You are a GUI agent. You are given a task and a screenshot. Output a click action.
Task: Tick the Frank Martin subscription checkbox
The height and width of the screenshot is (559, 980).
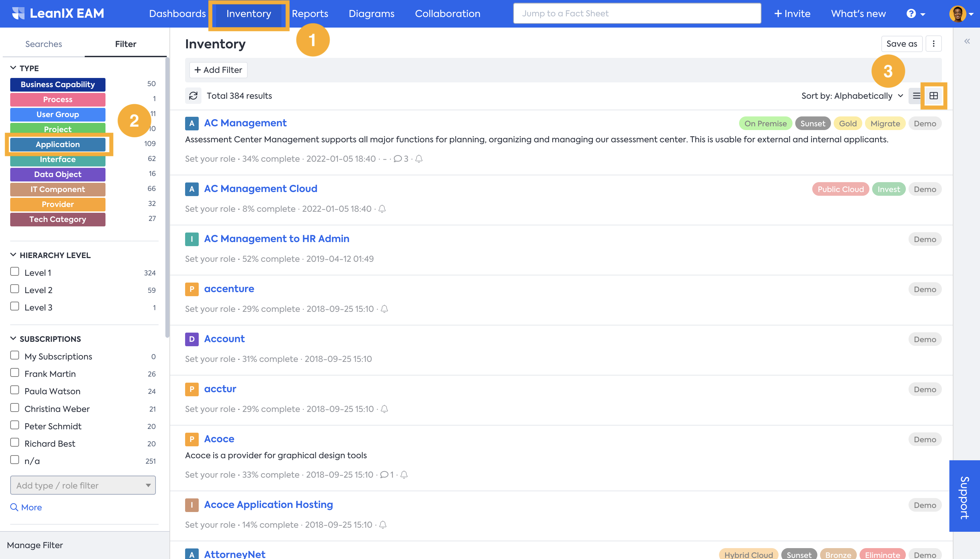(15, 373)
